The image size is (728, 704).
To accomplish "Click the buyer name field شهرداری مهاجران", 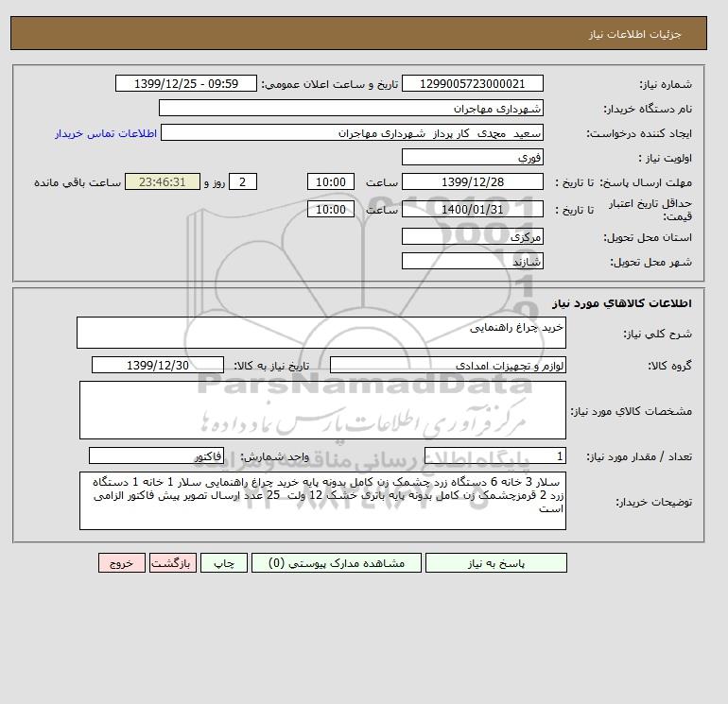I will tap(351, 108).
